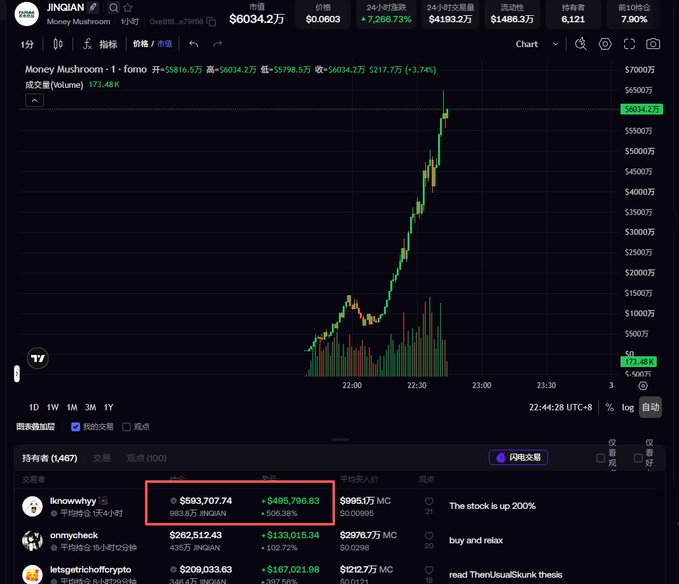This screenshot has height=584, width=679.
Task: Click the TradingView logo on chart
Action: pos(38,358)
